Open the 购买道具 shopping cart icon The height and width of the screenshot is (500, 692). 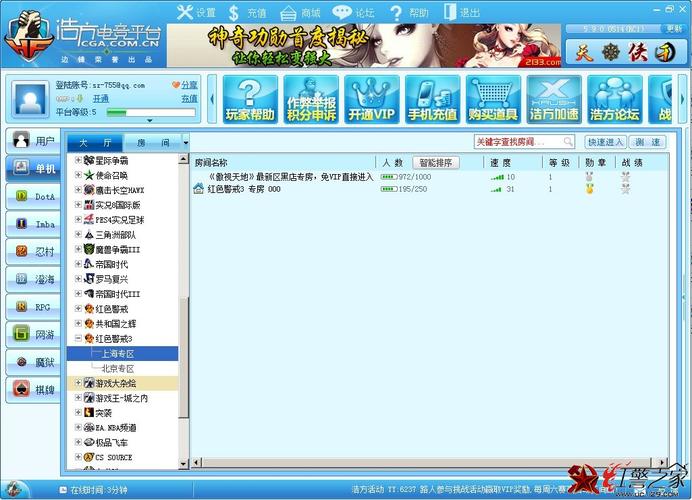[x=494, y=100]
